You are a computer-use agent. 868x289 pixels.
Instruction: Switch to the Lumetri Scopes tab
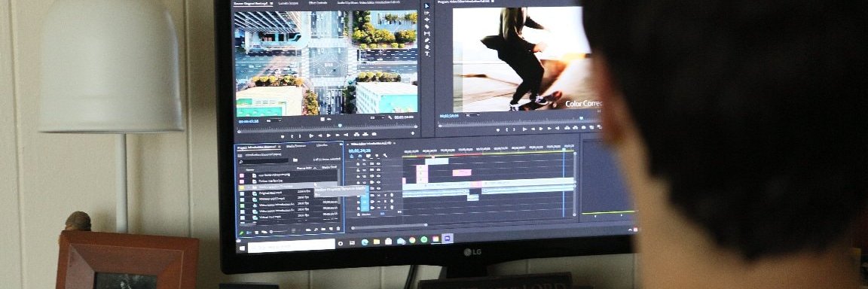pos(289,3)
